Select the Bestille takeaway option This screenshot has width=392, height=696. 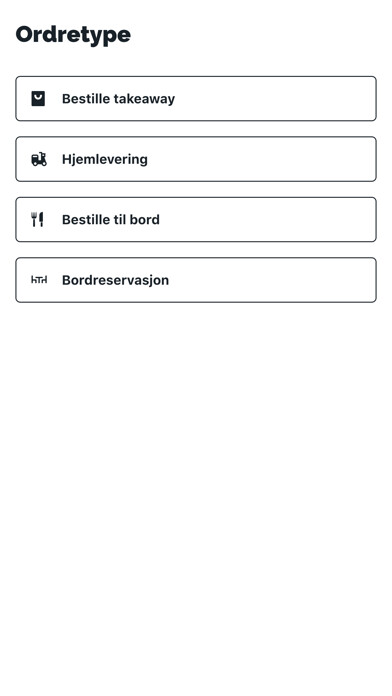tap(196, 99)
